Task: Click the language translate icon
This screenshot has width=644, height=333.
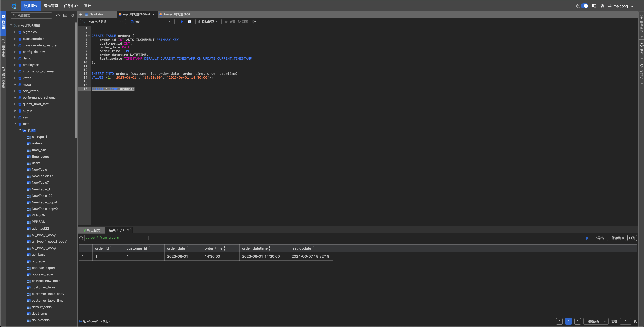Action: click(594, 6)
